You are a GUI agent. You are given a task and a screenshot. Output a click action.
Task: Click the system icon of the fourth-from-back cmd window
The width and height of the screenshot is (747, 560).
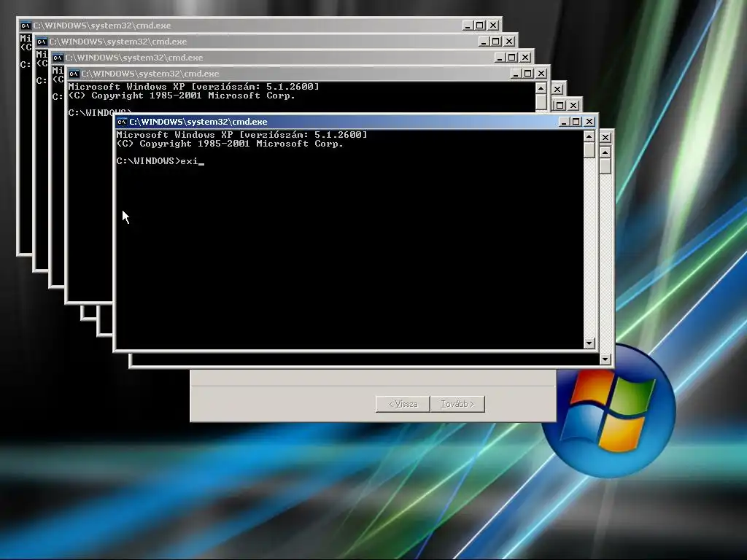pos(74,74)
